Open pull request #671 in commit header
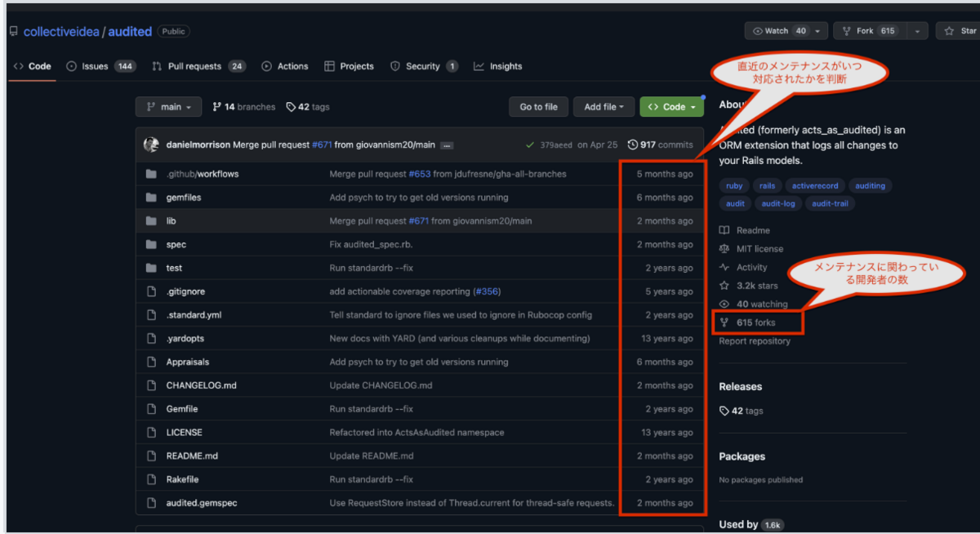This screenshot has width=980, height=534. [x=321, y=145]
